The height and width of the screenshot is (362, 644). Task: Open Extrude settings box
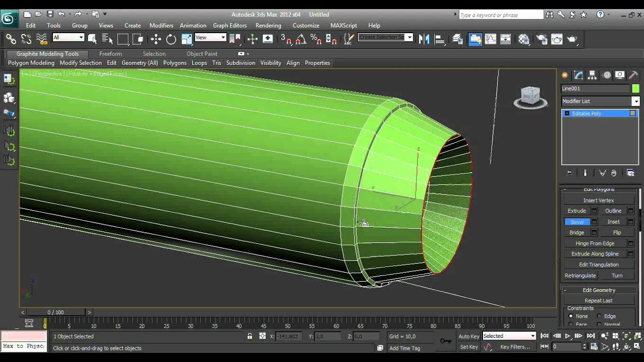click(x=594, y=211)
